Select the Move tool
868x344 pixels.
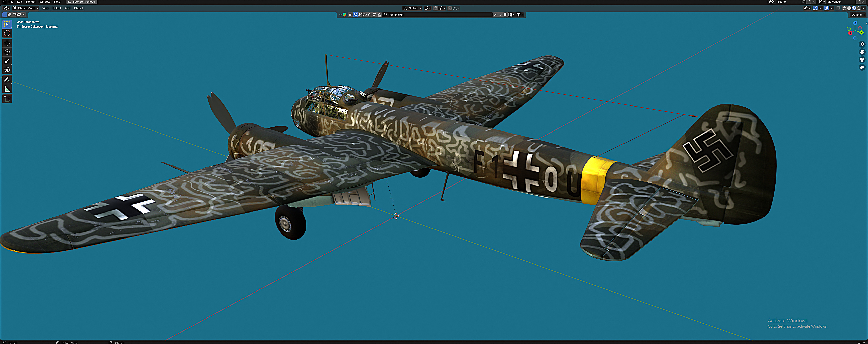click(x=7, y=43)
